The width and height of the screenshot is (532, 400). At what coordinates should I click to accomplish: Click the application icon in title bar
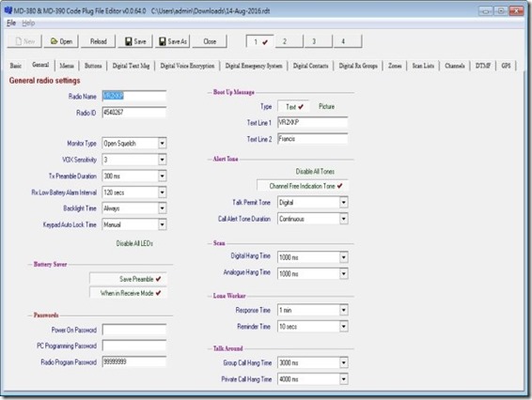pyautogui.click(x=8, y=10)
